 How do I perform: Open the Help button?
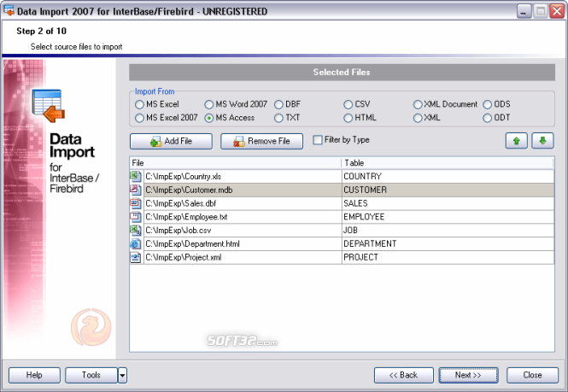click(34, 375)
